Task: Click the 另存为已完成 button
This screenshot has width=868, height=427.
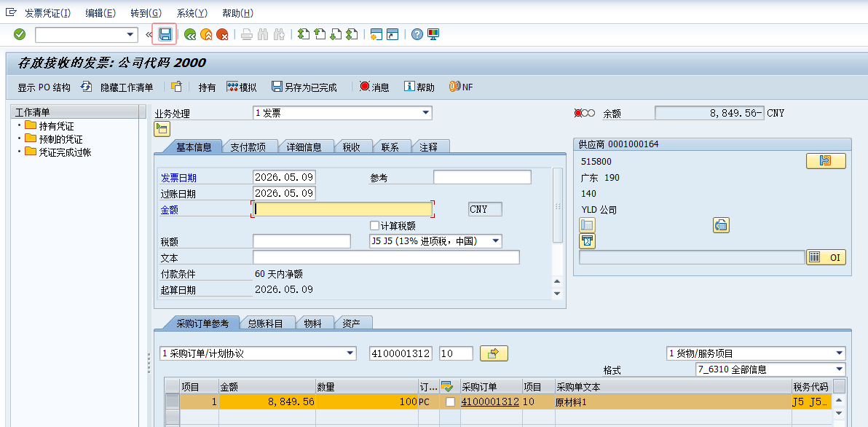Action: pyautogui.click(x=304, y=87)
